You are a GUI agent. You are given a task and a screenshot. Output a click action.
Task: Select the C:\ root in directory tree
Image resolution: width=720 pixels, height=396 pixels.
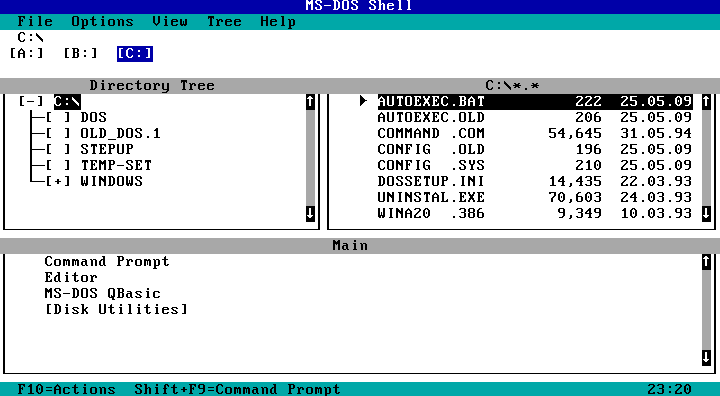coord(68,101)
